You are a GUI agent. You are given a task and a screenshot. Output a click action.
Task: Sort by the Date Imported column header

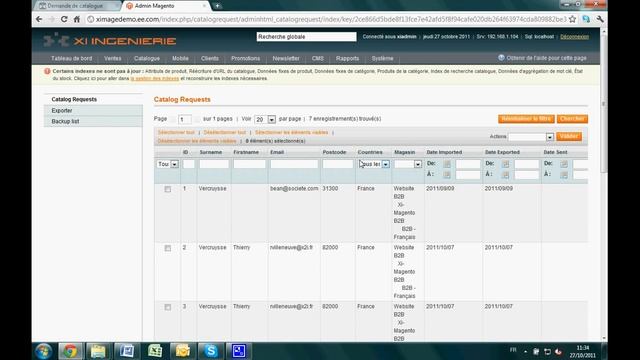click(444, 152)
